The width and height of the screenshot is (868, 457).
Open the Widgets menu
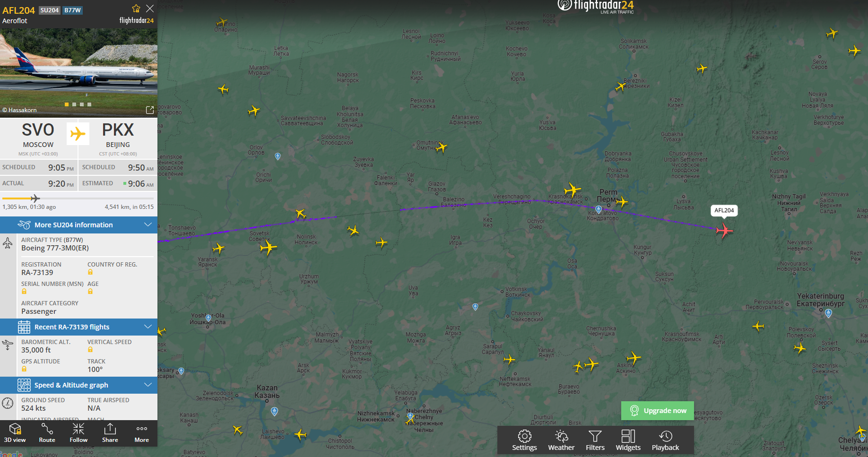pos(628,440)
